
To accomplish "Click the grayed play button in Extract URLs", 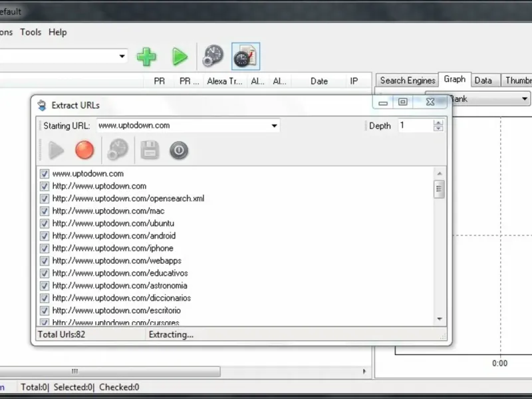I will pos(57,150).
